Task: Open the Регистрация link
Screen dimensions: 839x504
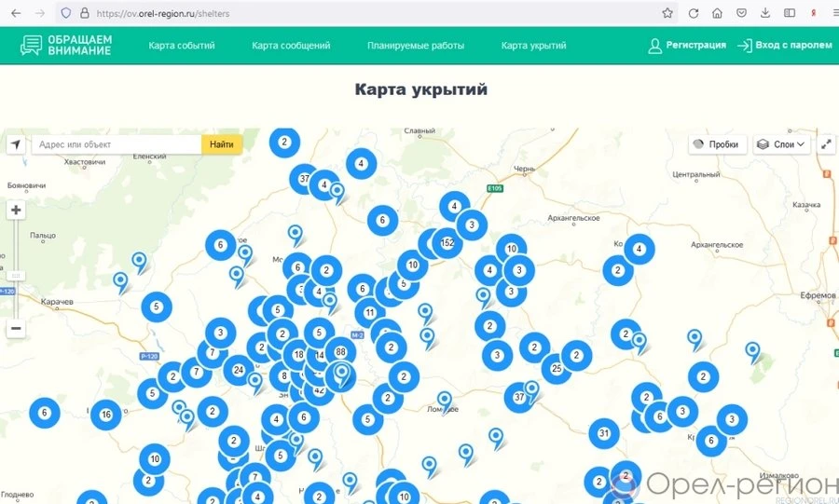Action: pos(687,45)
